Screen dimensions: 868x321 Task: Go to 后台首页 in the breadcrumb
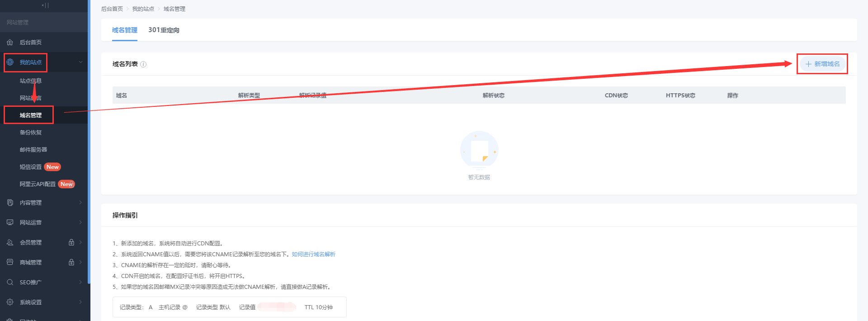click(112, 9)
